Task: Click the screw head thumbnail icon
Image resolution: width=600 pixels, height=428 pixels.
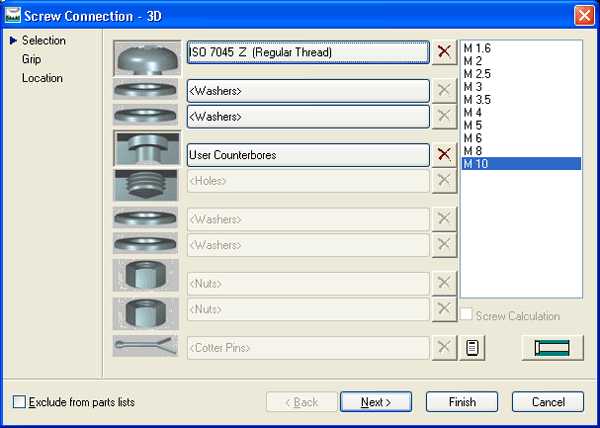Action: 146,56
